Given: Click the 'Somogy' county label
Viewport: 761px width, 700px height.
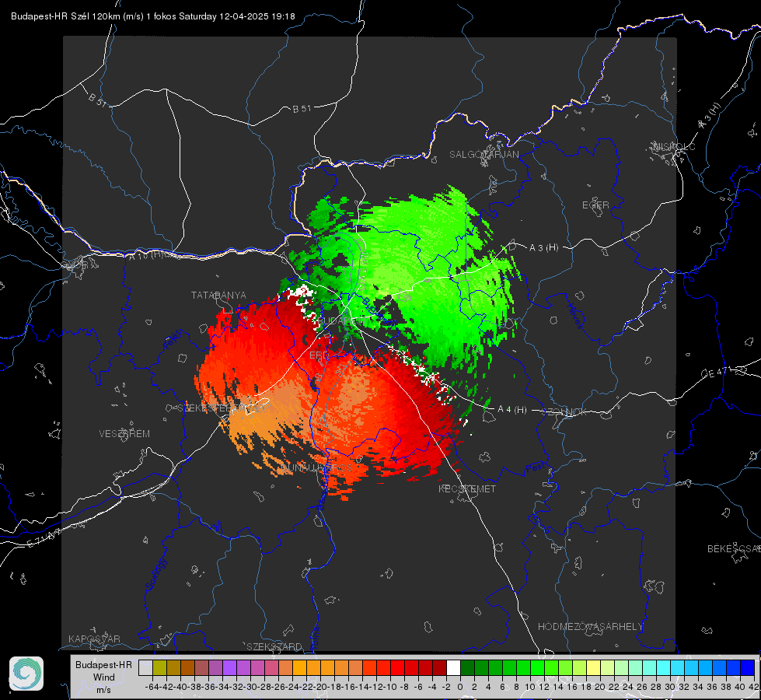Looking at the screenshot, I should [x=156, y=574].
